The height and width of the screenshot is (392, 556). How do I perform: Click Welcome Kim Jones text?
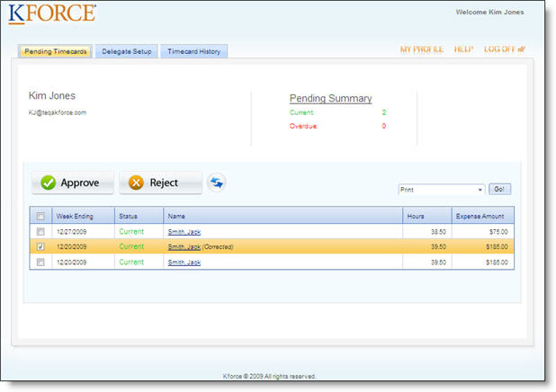click(x=489, y=12)
